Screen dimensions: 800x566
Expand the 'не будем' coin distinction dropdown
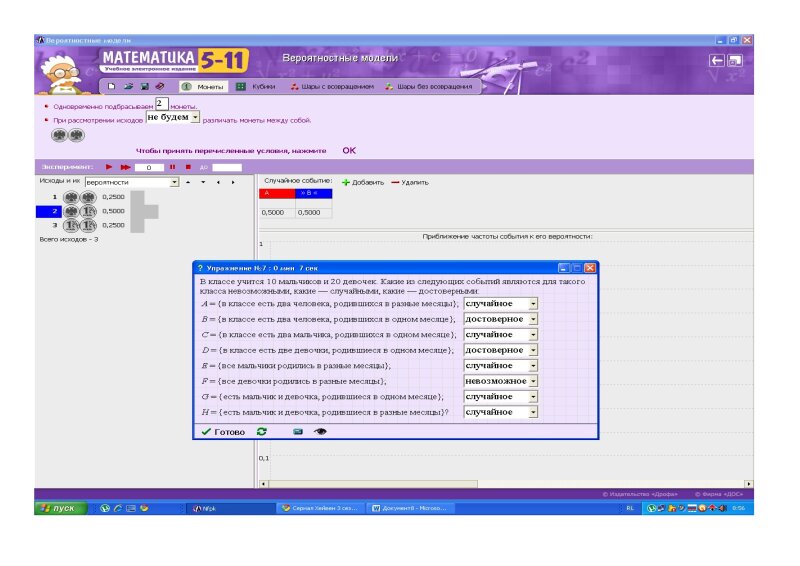tap(196, 118)
